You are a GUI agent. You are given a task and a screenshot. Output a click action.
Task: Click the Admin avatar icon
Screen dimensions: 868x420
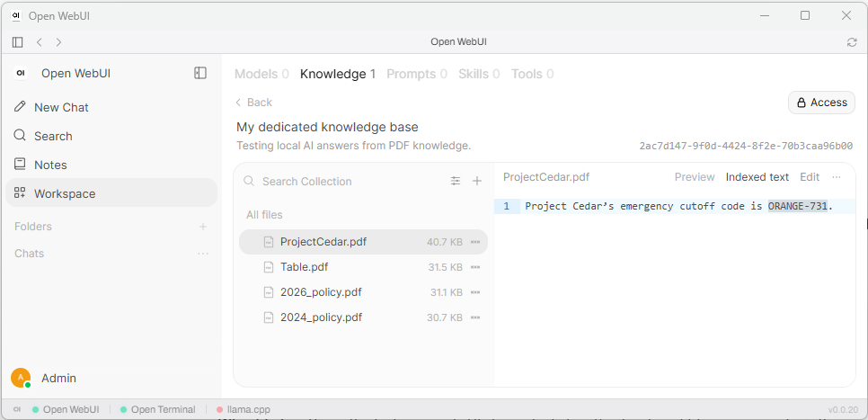click(21, 378)
